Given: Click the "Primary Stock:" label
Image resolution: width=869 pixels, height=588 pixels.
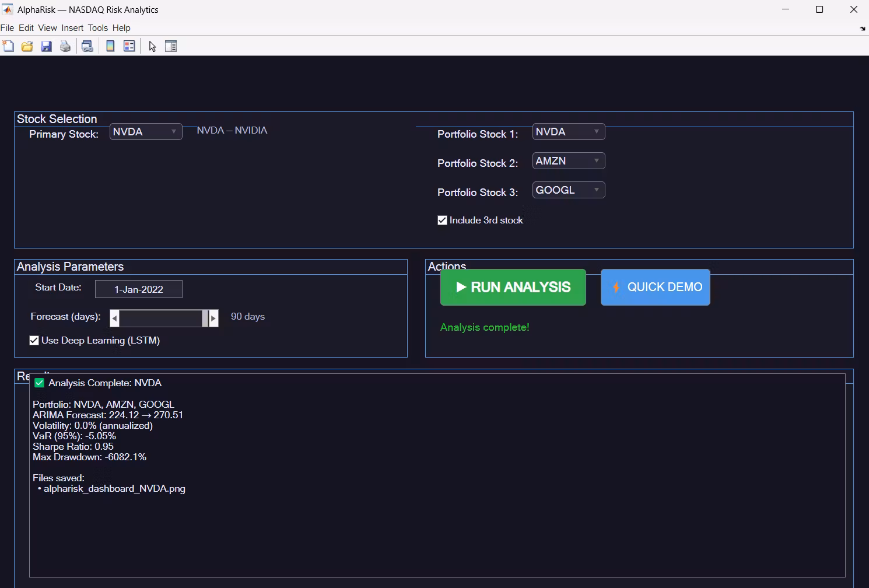Looking at the screenshot, I should [64, 134].
